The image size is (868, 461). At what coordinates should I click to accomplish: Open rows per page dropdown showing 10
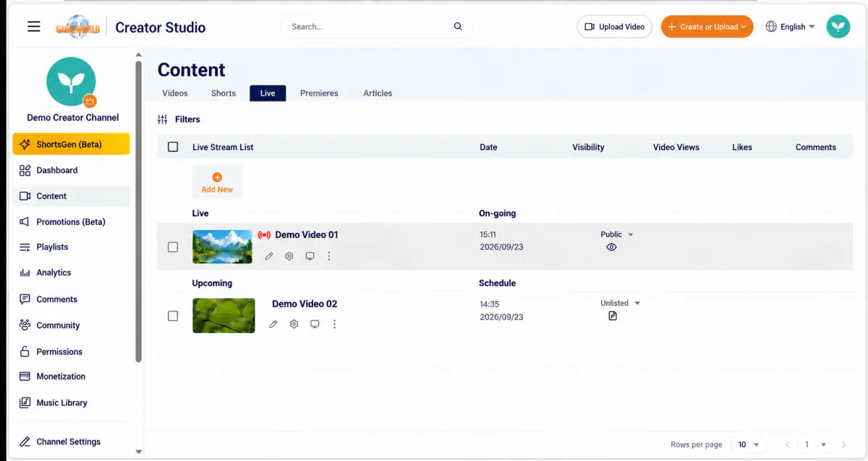(x=748, y=444)
